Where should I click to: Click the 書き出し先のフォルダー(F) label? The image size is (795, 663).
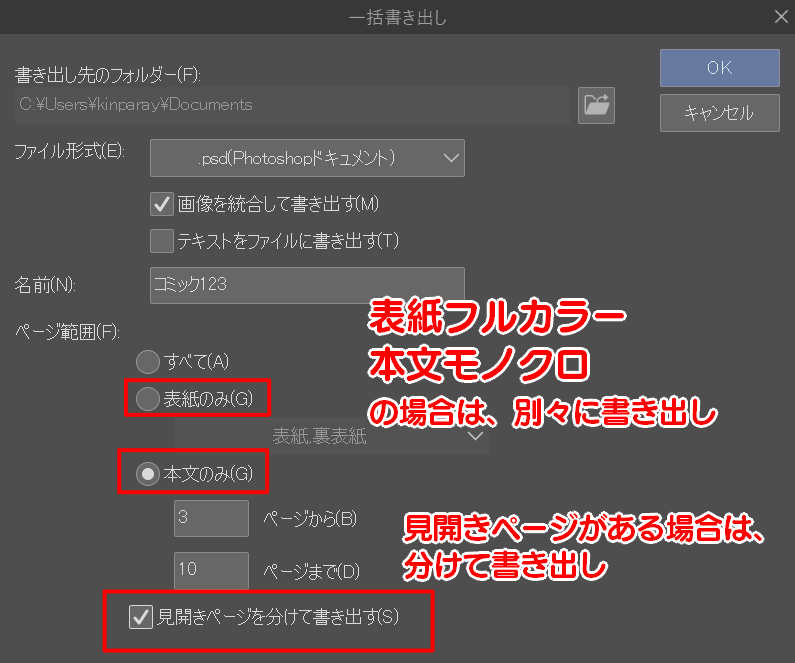coord(107,75)
